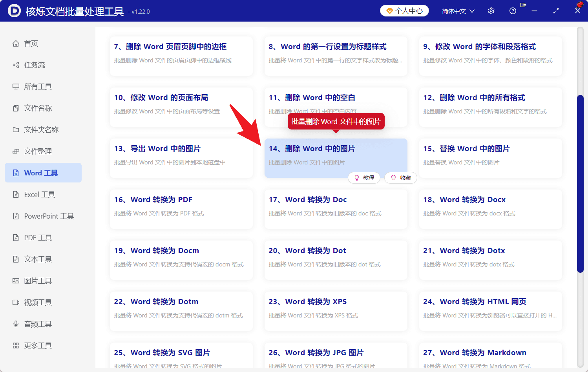Open the PDF 工具 document icon
The width and height of the screenshot is (588, 372).
click(x=16, y=237)
